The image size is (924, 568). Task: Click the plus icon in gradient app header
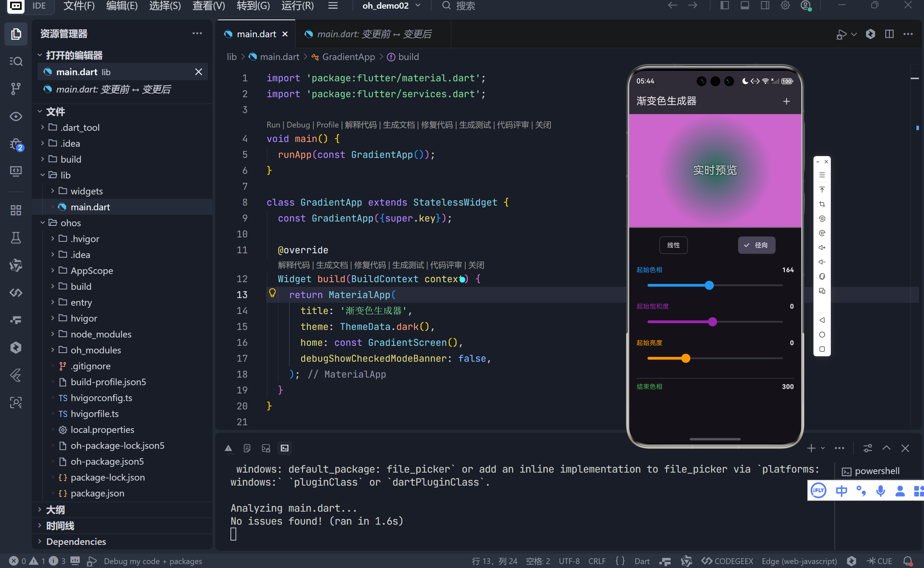pyautogui.click(x=786, y=101)
